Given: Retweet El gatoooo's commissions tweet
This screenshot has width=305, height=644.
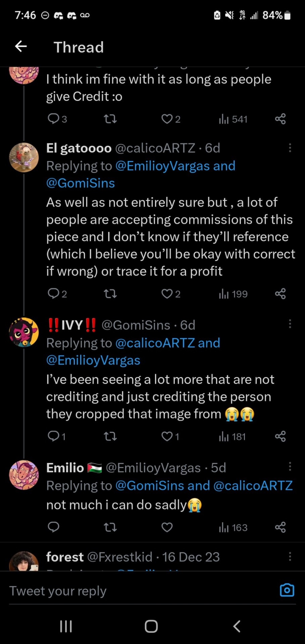Looking at the screenshot, I should (110, 294).
